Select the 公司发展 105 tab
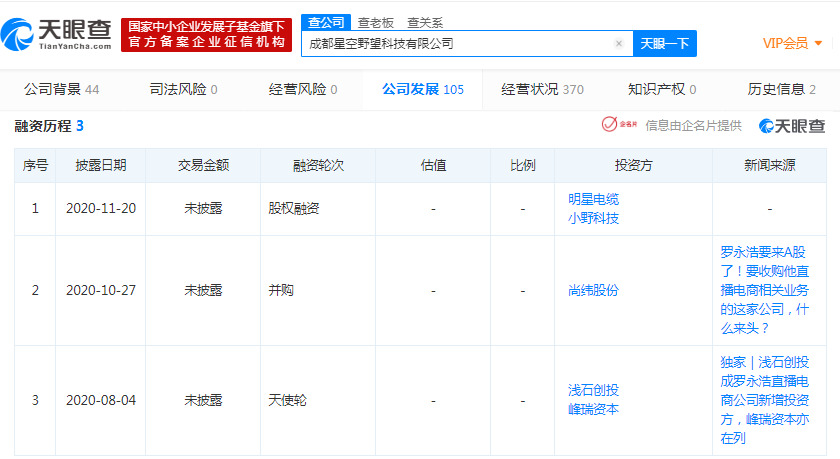This screenshot has height=459, width=840. (x=423, y=89)
